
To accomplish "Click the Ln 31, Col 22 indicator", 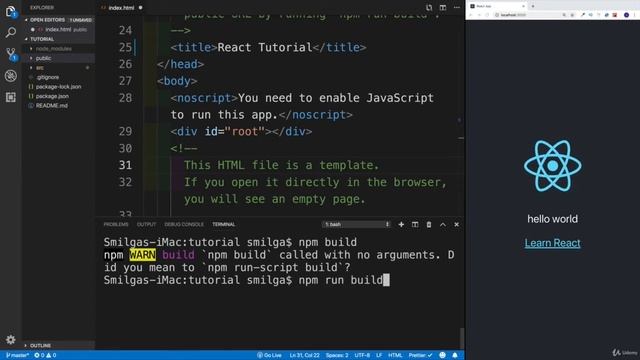I will pos(304,356).
